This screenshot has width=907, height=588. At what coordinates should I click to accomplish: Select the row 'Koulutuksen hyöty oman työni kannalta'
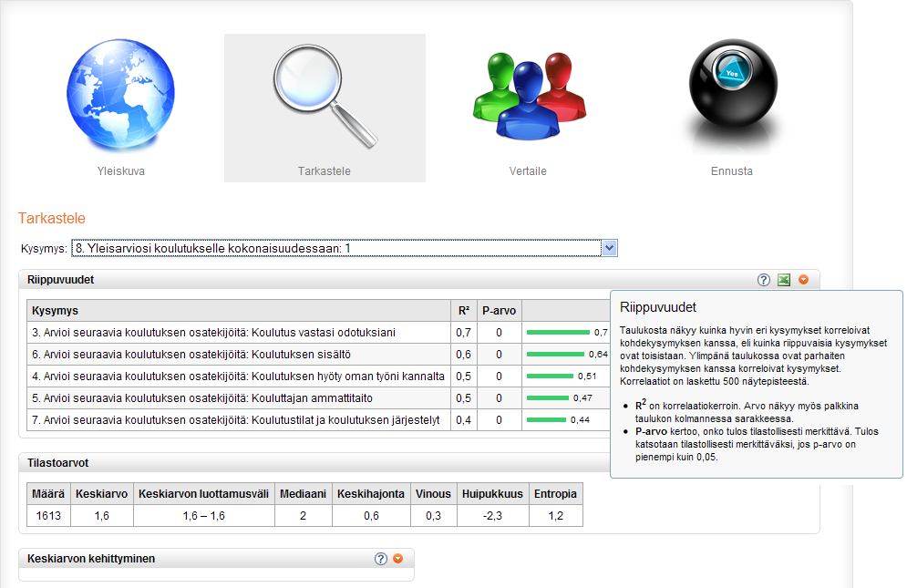click(x=318, y=377)
